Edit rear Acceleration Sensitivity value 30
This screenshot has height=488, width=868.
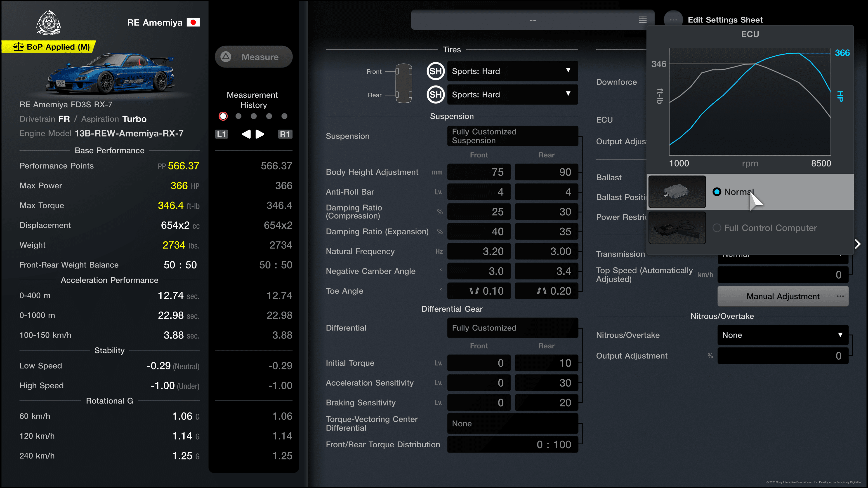point(546,382)
